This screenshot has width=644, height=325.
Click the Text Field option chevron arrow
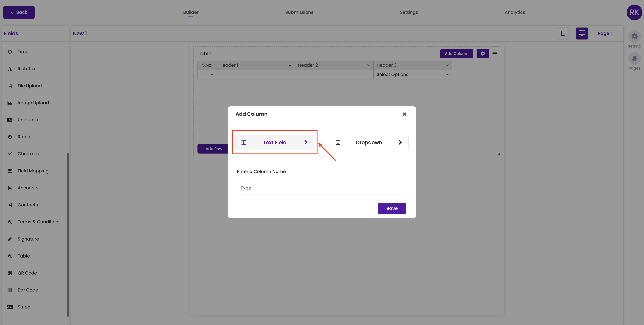(306, 142)
